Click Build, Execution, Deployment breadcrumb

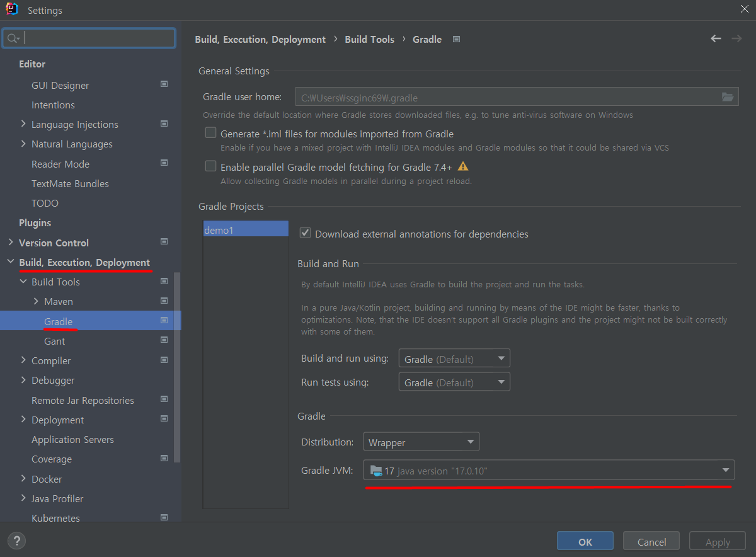(x=260, y=39)
